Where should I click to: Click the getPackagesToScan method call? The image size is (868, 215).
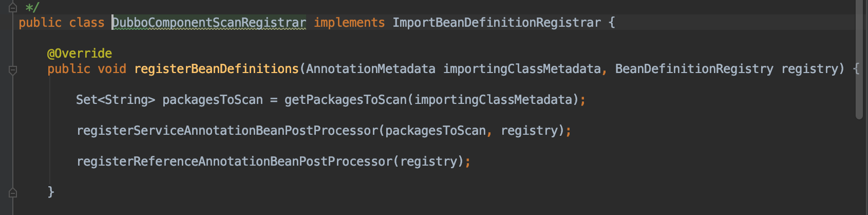point(345,100)
